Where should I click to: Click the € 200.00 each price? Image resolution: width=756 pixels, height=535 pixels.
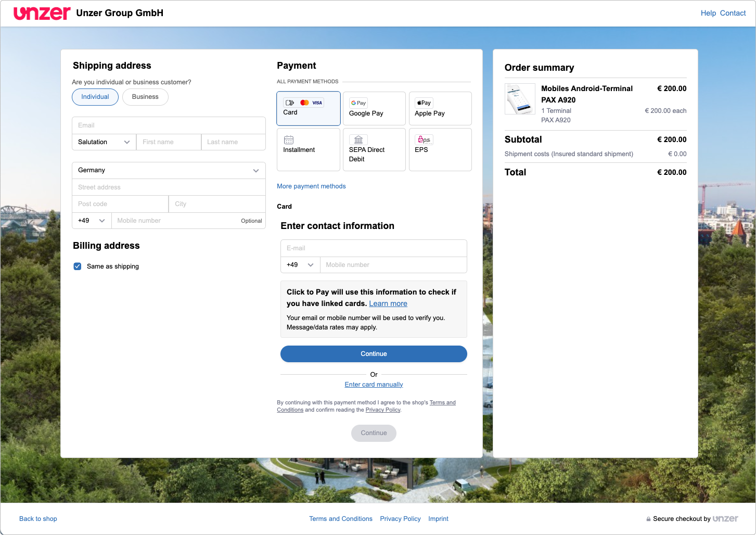[665, 111]
